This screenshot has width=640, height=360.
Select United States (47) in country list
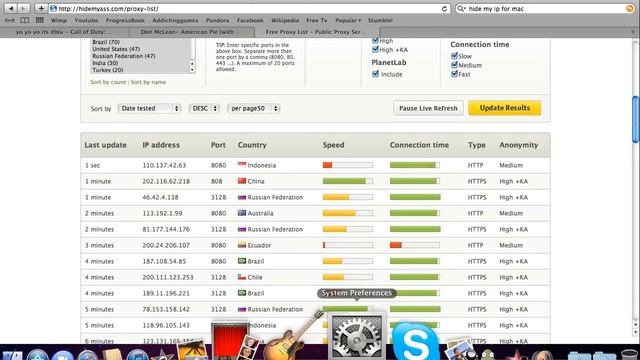pyautogui.click(x=116, y=49)
